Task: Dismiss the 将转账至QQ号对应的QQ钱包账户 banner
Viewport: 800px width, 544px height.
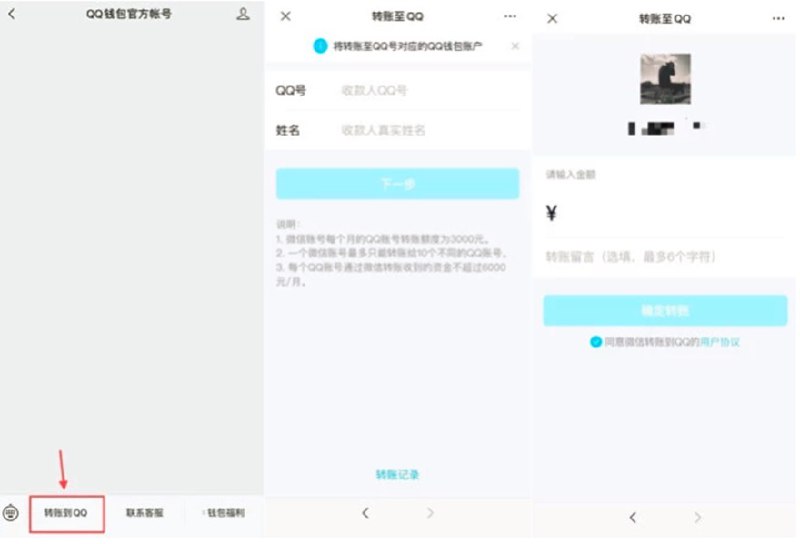Action: tap(515, 46)
